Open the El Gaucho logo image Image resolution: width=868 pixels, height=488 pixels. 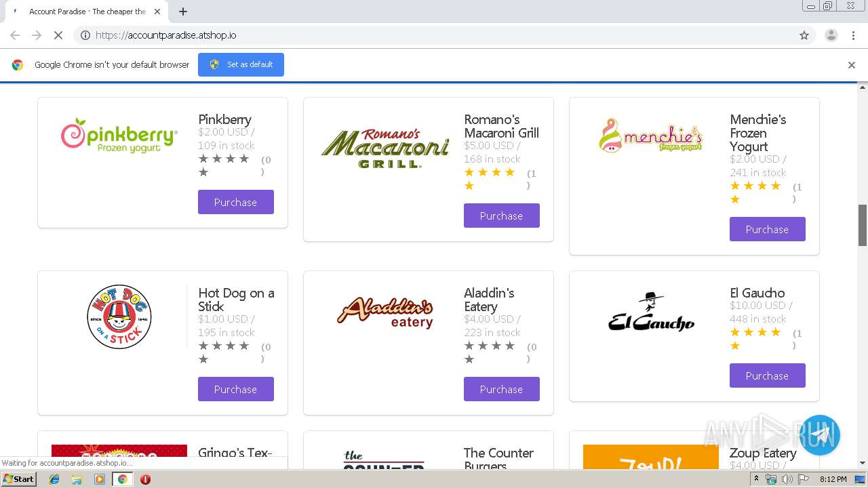(x=651, y=312)
